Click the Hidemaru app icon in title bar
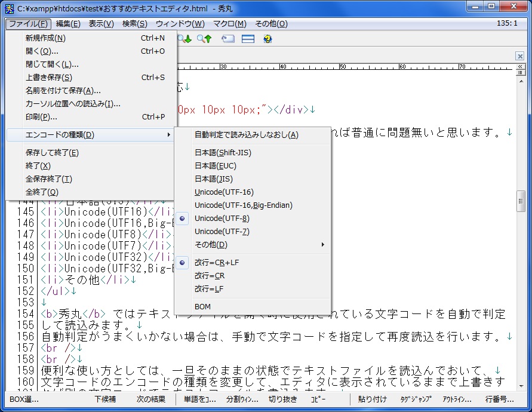The height and width of the screenshot is (412, 532). tap(10, 8)
